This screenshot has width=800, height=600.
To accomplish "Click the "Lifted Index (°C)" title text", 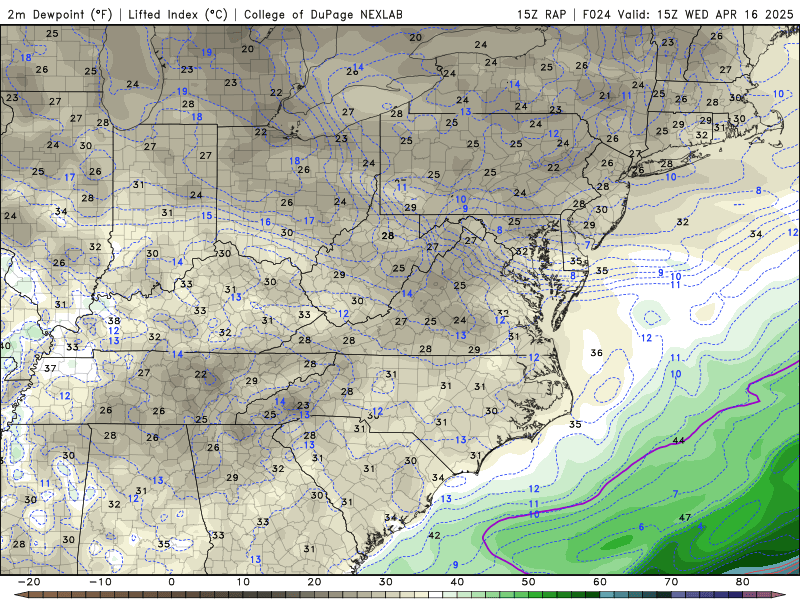I will tap(178, 14).
